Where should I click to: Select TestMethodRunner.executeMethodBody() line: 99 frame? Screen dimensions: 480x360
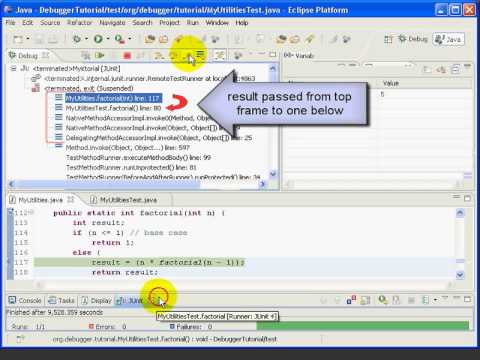(x=138, y=157)
